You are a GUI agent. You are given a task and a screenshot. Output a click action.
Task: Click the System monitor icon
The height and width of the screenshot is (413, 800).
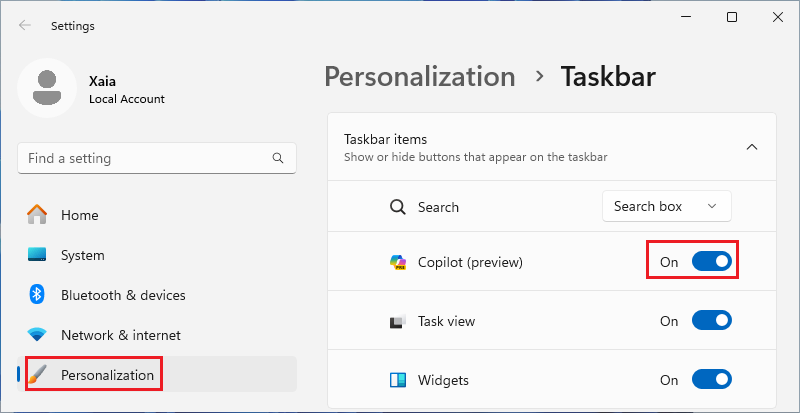pos(37,255)
